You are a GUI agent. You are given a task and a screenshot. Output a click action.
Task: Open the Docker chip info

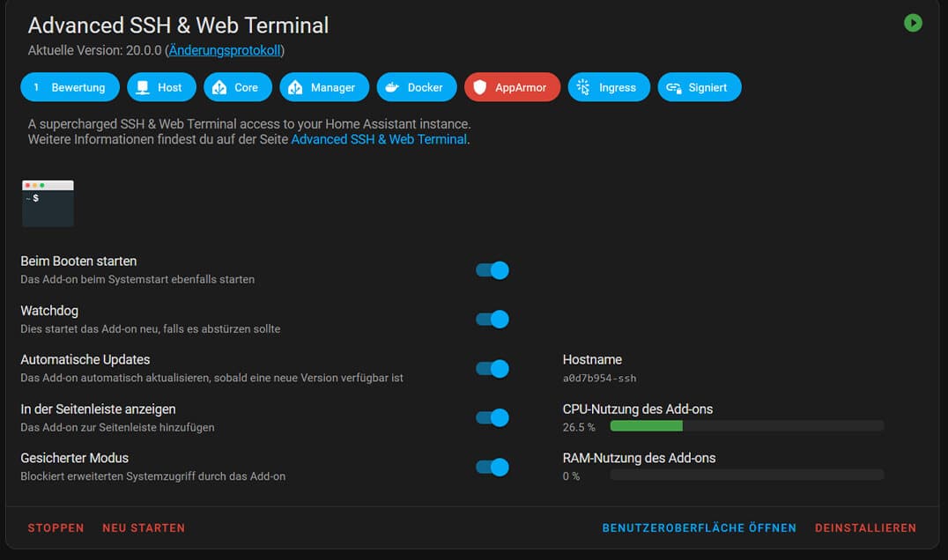(416, 87)
